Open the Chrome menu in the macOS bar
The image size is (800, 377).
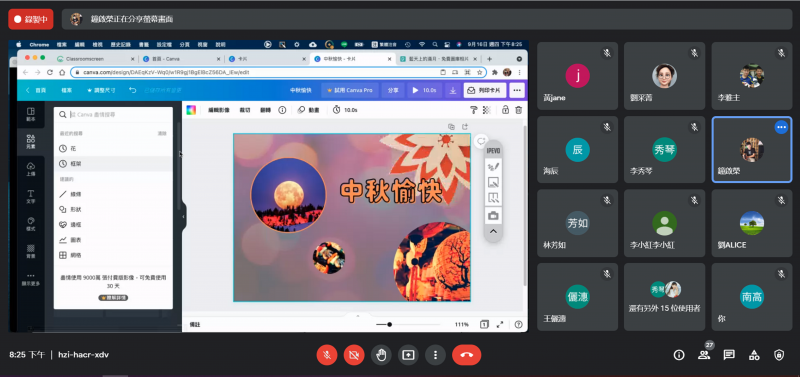click(x=39, y=44)
